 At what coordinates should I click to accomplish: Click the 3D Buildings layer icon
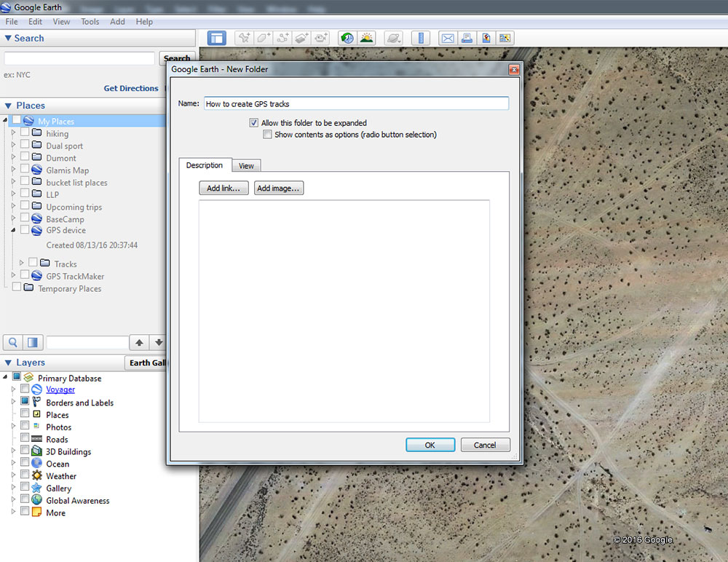(x=36, y=451)
